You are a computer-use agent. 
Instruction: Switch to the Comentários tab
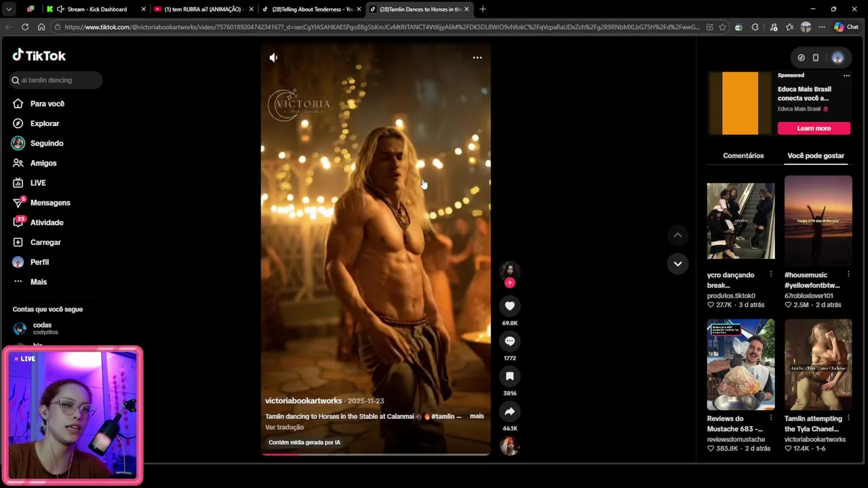743,156
